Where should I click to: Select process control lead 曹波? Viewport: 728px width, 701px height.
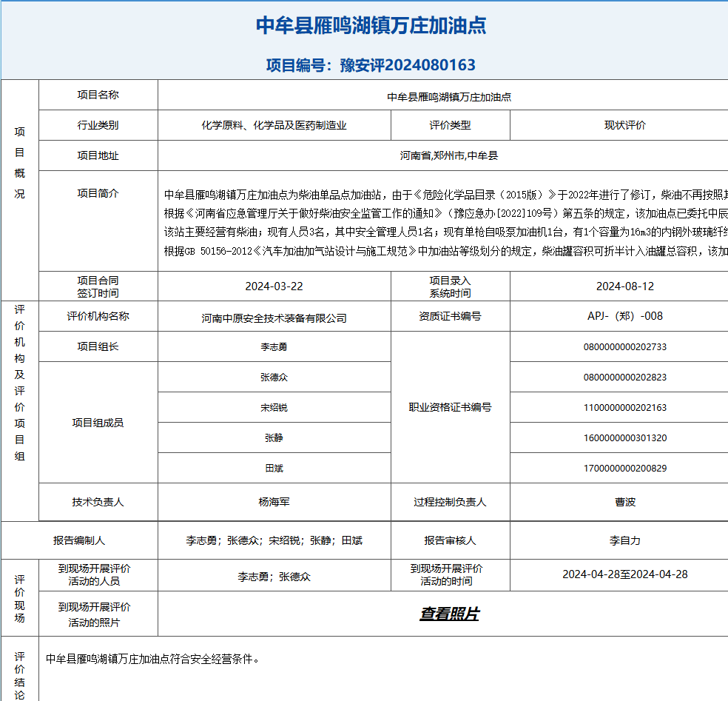[x=625, y=502]
